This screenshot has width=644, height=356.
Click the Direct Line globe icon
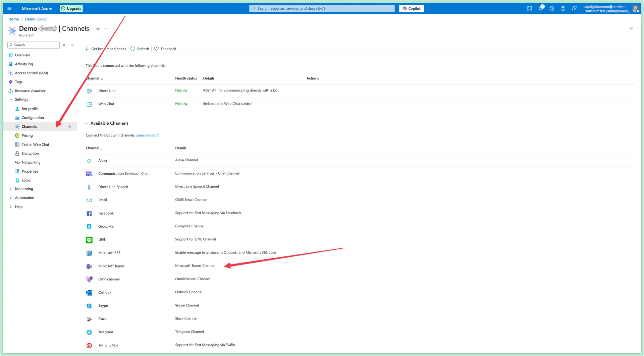click(89, 91)
